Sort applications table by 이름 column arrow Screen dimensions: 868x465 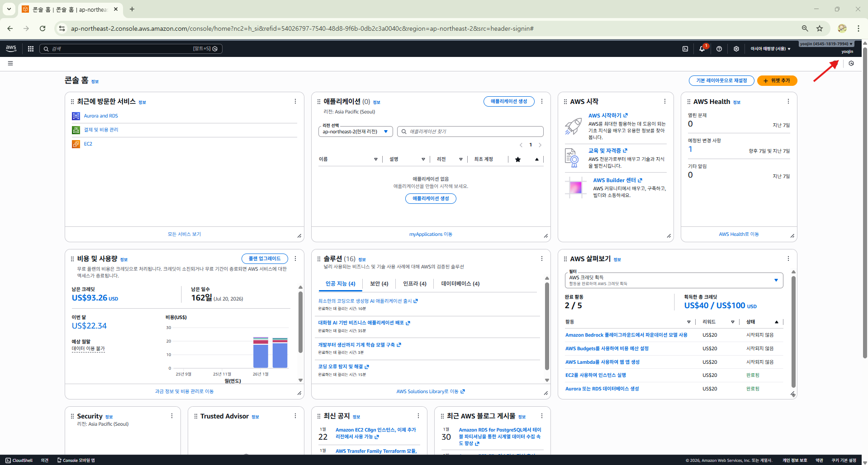click(376, 160)
